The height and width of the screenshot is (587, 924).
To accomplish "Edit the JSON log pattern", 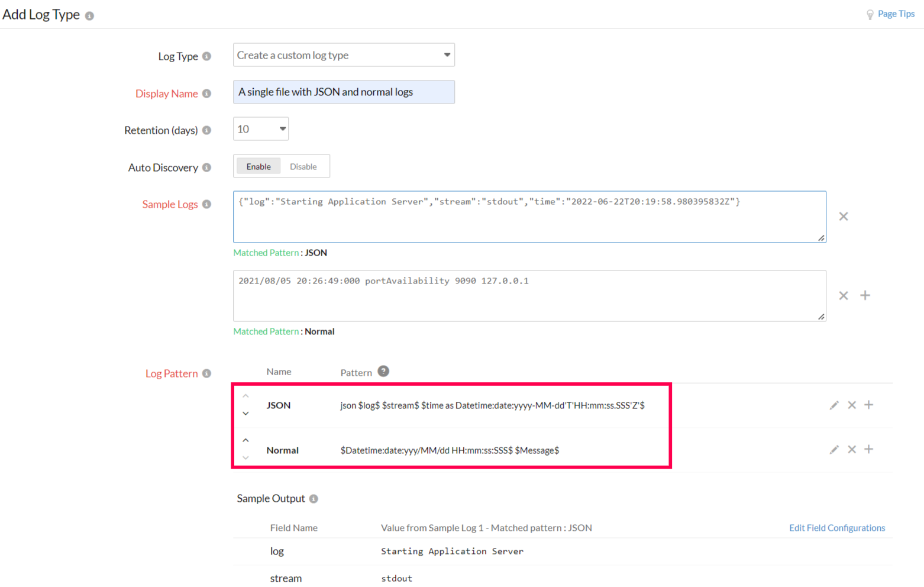I will [834, 405].
